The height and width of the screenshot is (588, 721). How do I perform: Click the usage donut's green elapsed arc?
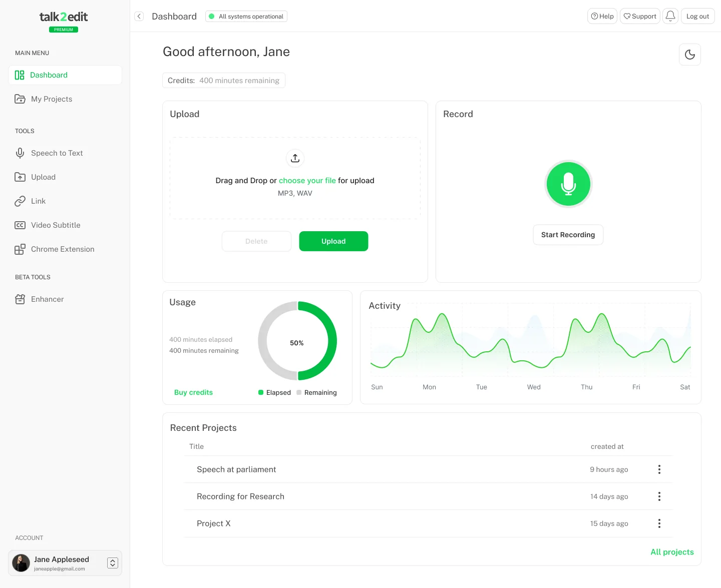coord(332,341)
